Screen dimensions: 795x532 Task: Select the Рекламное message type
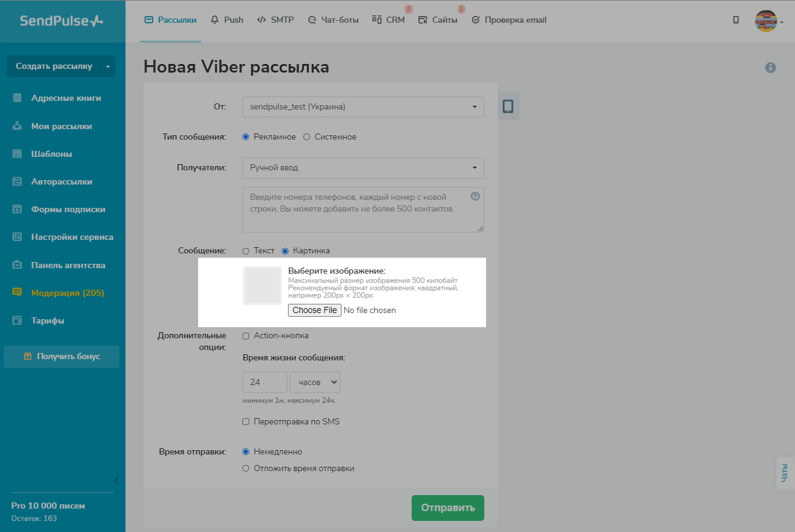(x=246, y=137)
